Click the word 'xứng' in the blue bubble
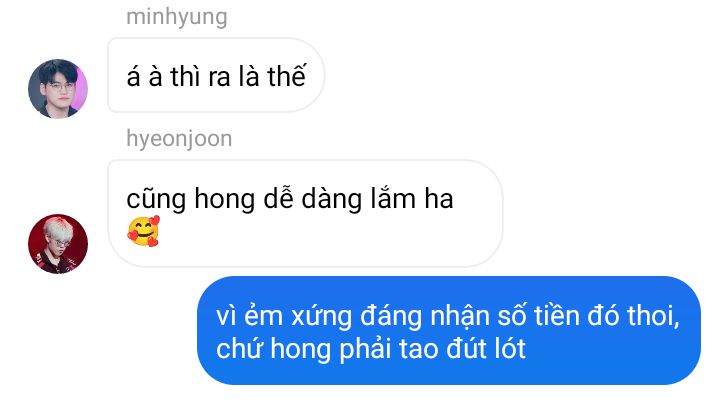The width and height of the screenshot is (719, 406). 321,317
